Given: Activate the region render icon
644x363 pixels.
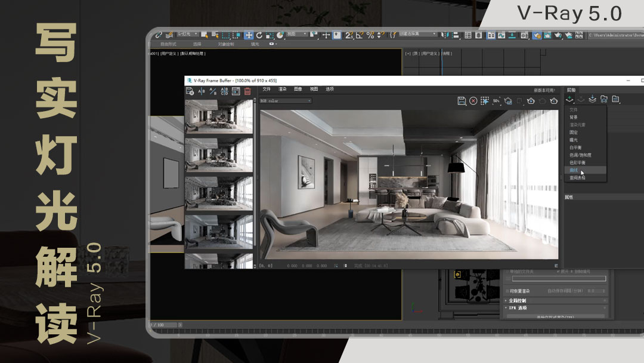Looking at the screenshot, I should pos(485,101).
